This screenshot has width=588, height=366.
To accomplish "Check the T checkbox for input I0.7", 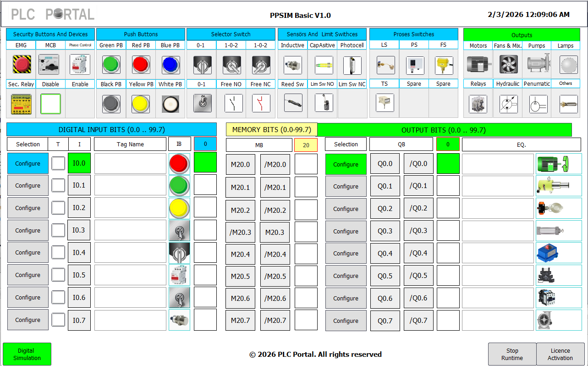I will (58, 320).
